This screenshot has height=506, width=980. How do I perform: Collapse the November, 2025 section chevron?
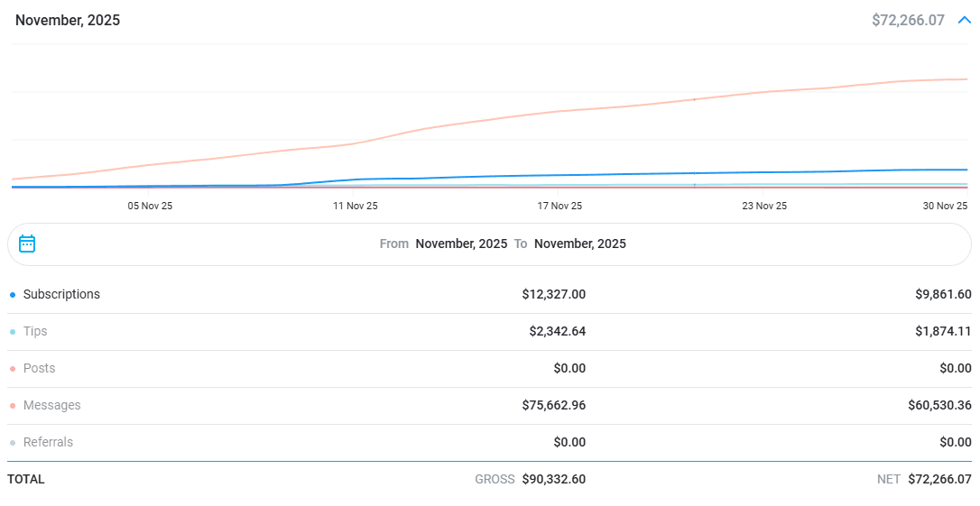[x=964, y=20]
